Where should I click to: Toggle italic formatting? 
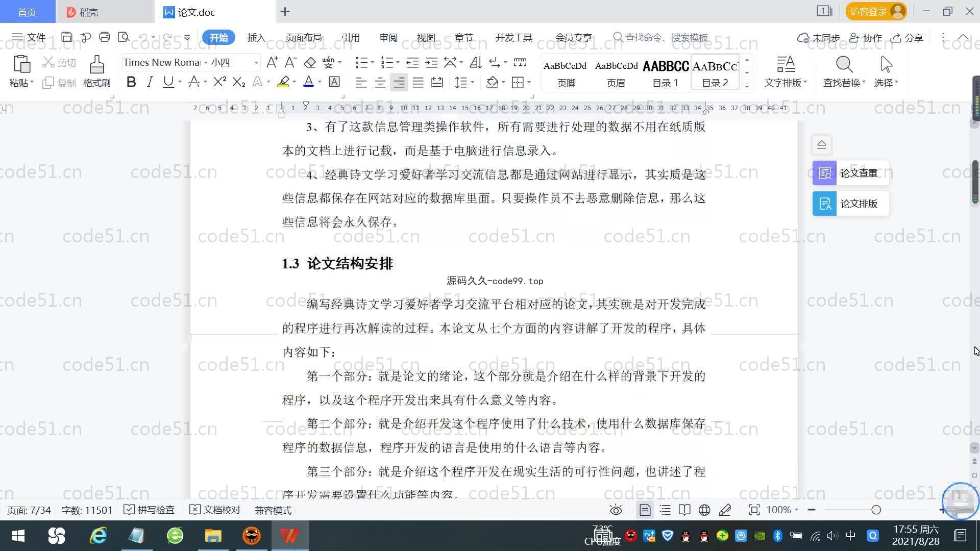[150, 82]
